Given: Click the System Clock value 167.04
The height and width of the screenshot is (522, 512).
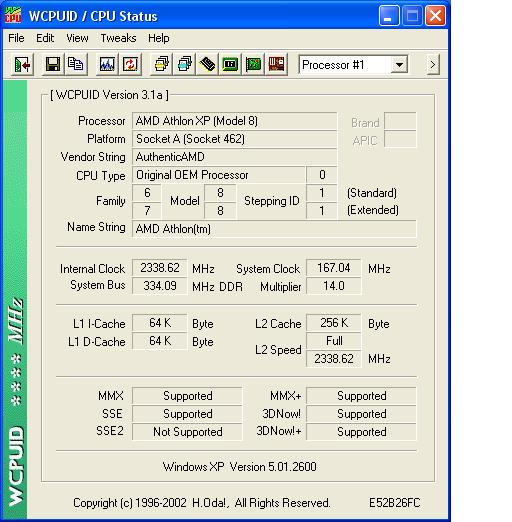Looking at the screenshot, I should (333, 268).
